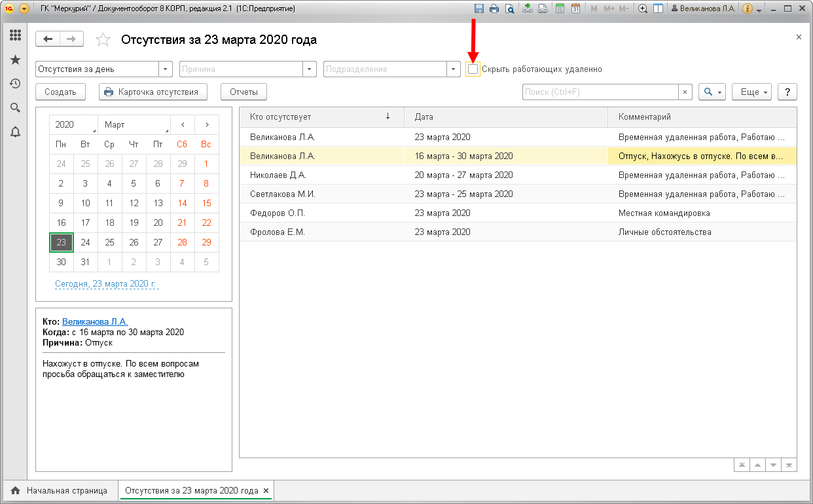
Task: Click the 'Отчеты' button
Action: coord(244,92)
